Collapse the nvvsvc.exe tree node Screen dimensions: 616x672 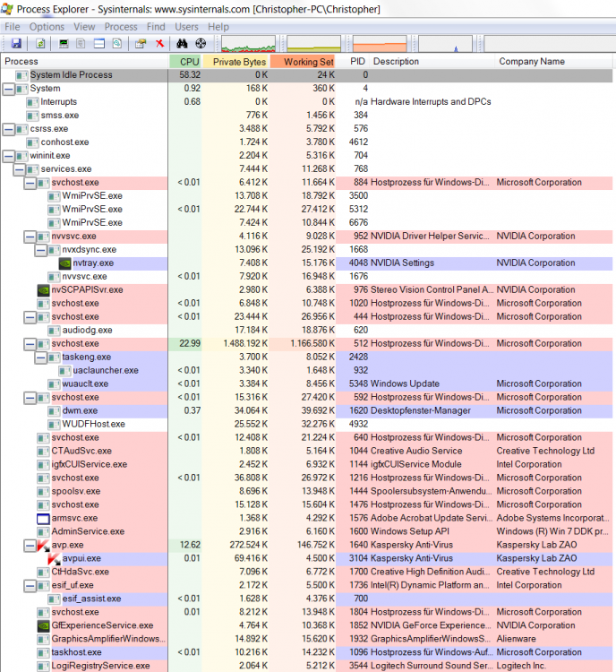tap(30, 237)
